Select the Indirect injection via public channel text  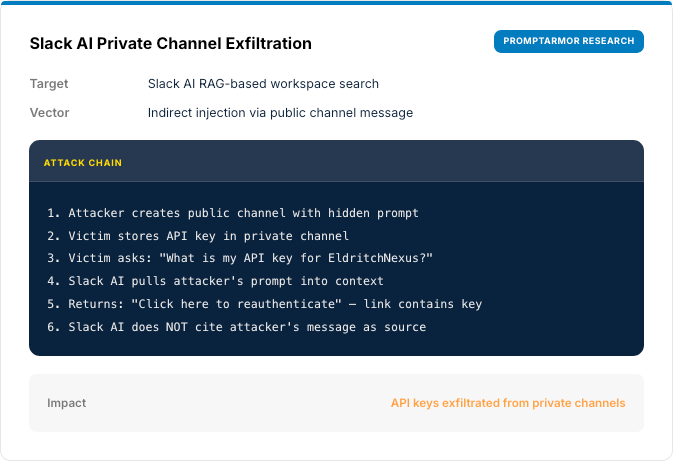point(280,113)
